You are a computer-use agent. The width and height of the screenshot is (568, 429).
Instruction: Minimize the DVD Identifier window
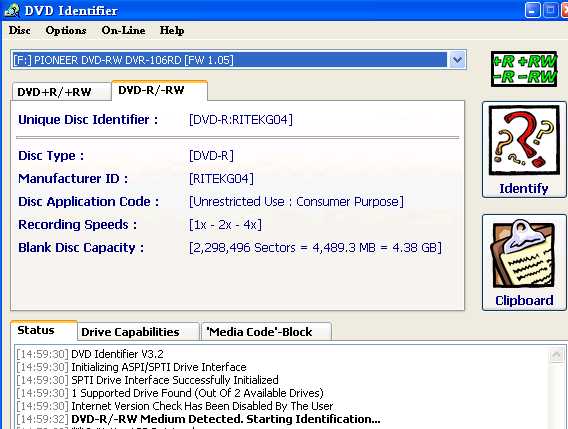[532, 10]
